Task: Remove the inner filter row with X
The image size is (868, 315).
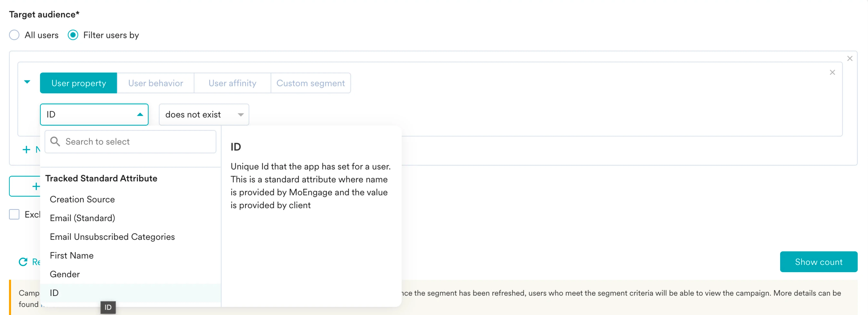Action: [x=832, y=72]
